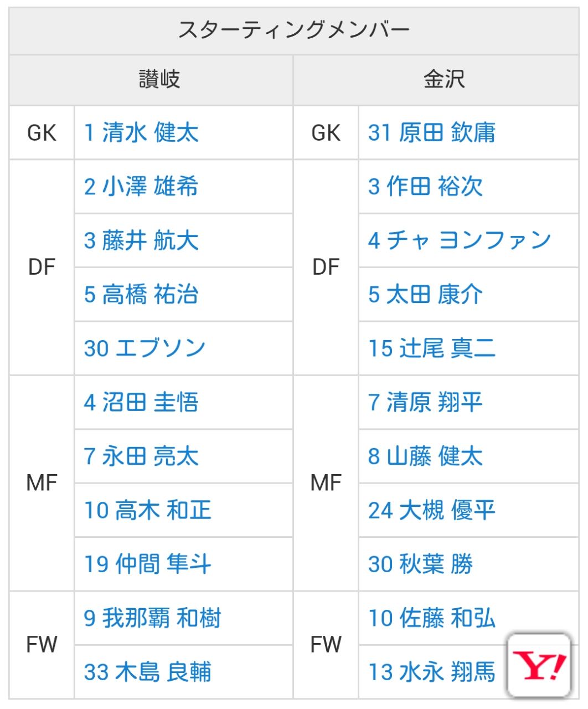The image size is (588, 709).
Task: Open player 4 チャ ヨンファン
Action: click(x=460, y=240)
